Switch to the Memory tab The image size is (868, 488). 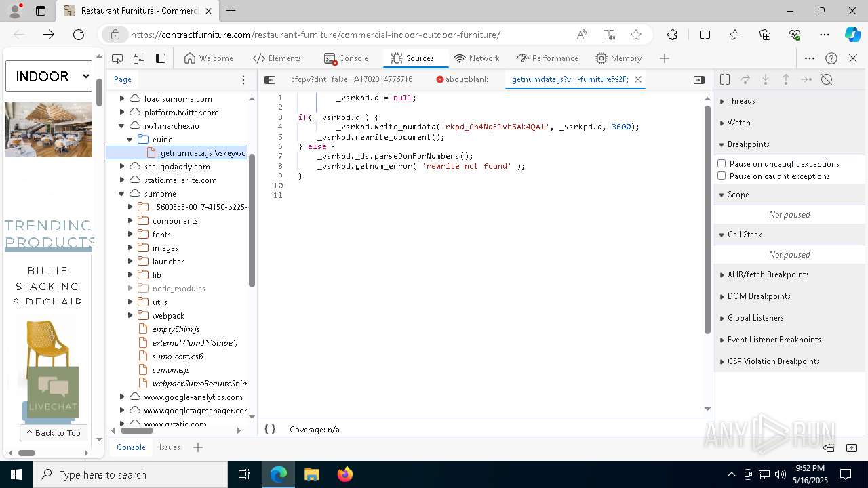tap(618, 58)
